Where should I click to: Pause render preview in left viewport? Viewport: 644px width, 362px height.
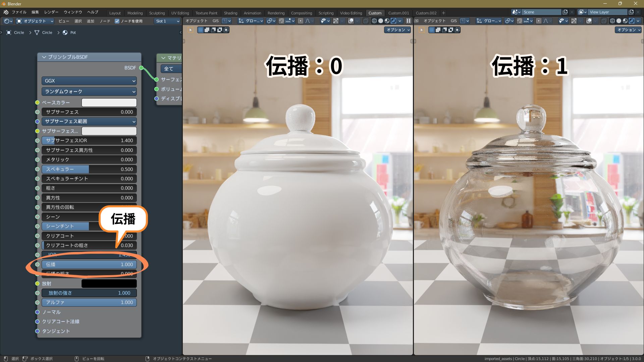pos(408,21)
